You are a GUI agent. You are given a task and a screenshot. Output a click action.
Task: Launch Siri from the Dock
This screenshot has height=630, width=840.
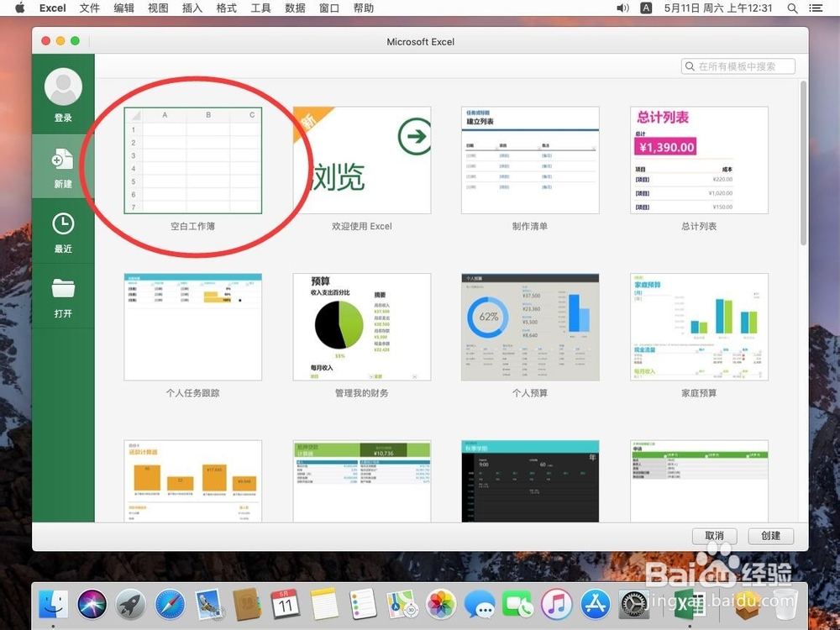pos(92,604)
